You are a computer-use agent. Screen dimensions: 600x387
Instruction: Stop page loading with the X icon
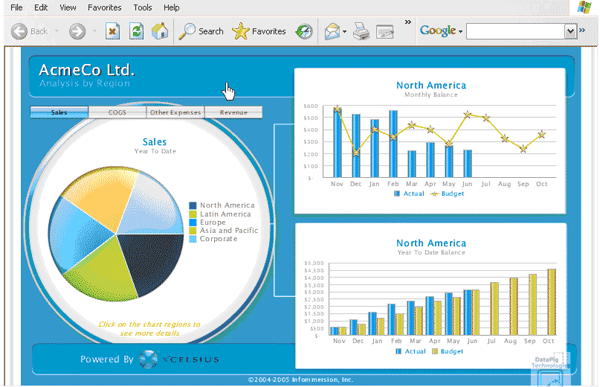point(112,31)
